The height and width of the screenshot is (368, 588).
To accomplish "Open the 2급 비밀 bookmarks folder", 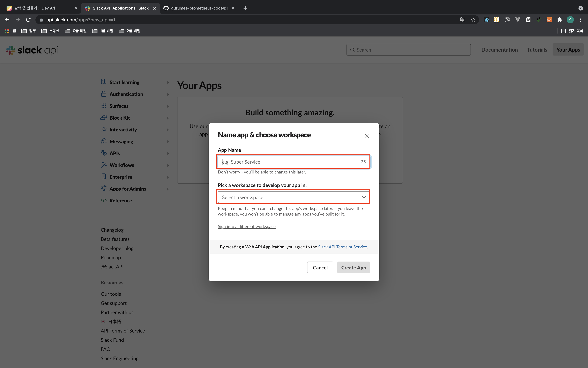I will click(129, 31).
